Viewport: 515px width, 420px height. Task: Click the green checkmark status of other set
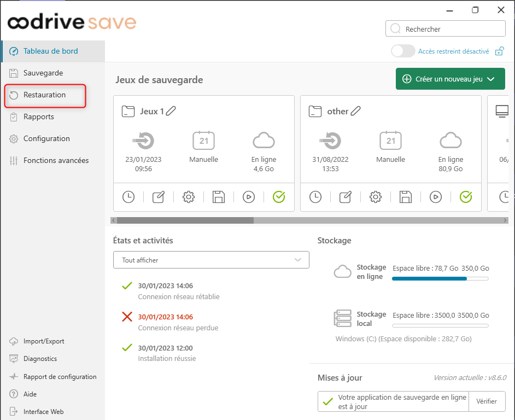tap(466, 197)
